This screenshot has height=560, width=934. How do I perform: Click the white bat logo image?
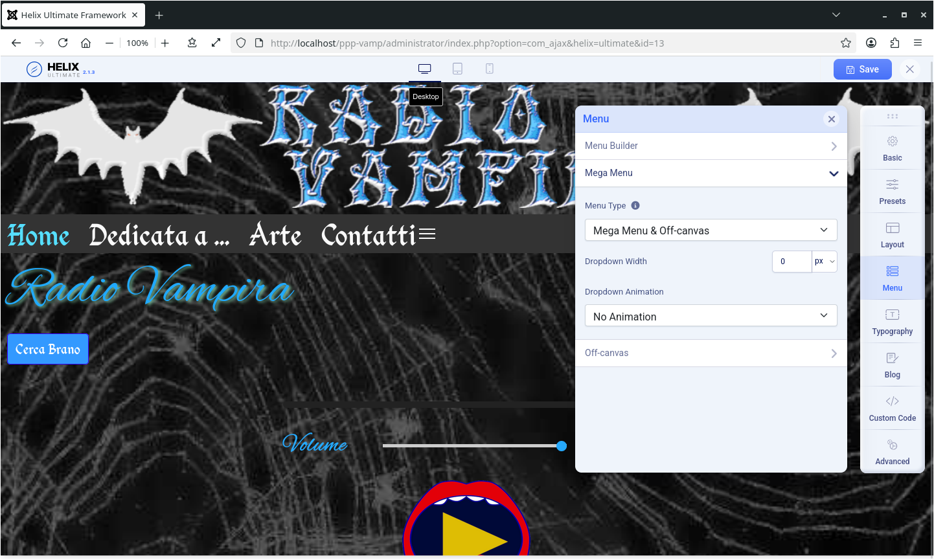(x=133, y=146)
